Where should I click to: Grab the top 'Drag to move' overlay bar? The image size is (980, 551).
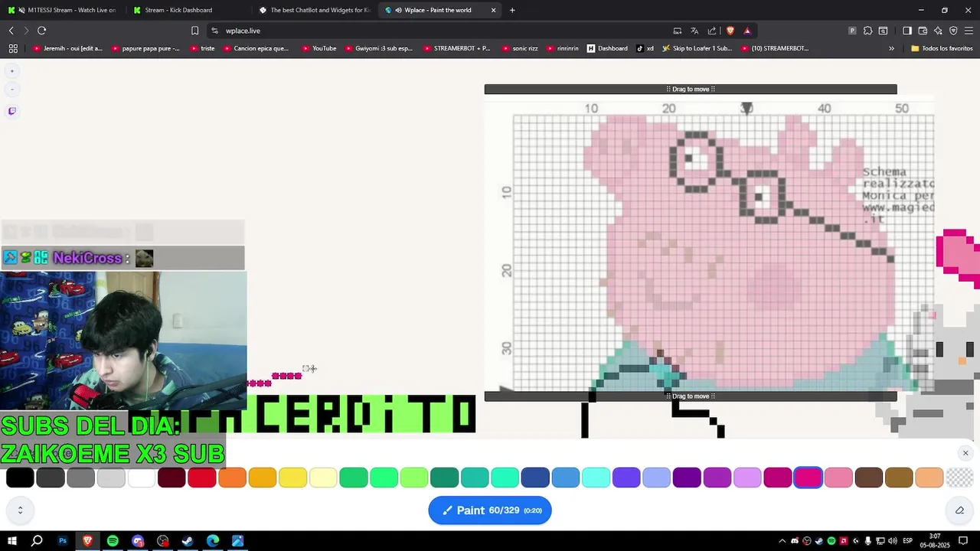691,90
